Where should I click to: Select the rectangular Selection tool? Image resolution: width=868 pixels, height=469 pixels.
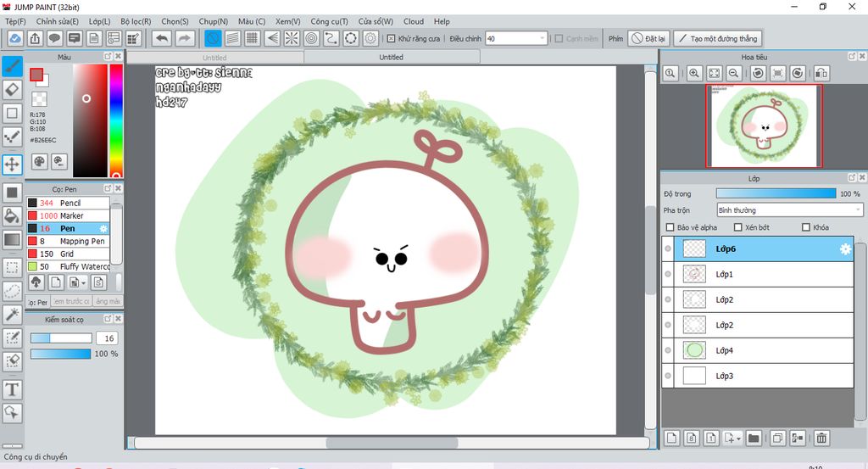pyautogui.click(x=12, y=267)
